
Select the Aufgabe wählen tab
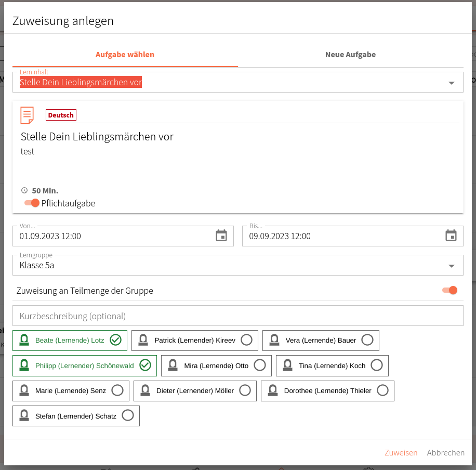pos(125,55)
